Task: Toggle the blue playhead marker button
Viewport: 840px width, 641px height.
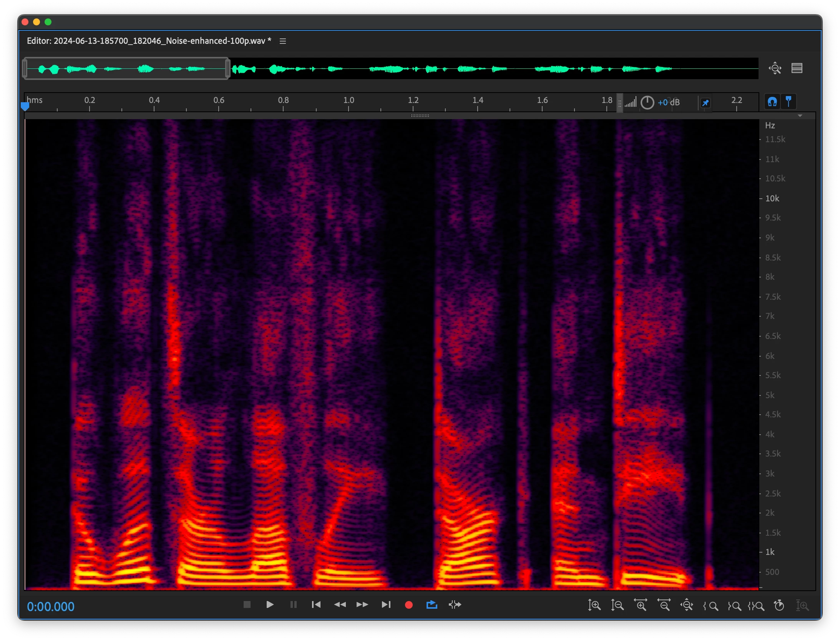Action: [789, 101]
